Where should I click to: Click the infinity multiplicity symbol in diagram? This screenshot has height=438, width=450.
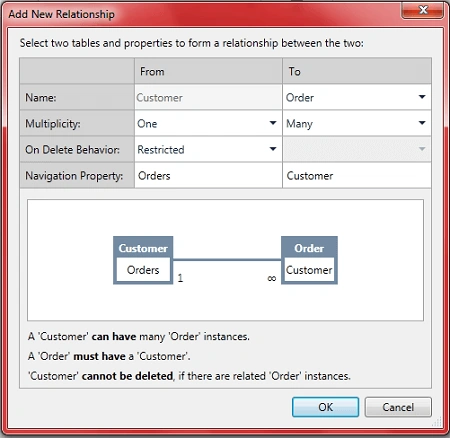pos(272,278)
